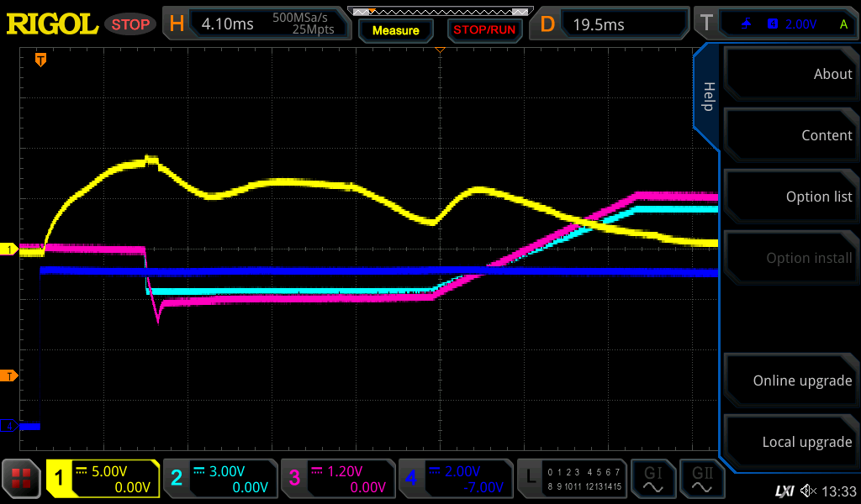The width and height of the screenshot is (861, 504).
Task: Toggle channel 1 yellow 5.00V label
Action: click(x=103, y=479)
